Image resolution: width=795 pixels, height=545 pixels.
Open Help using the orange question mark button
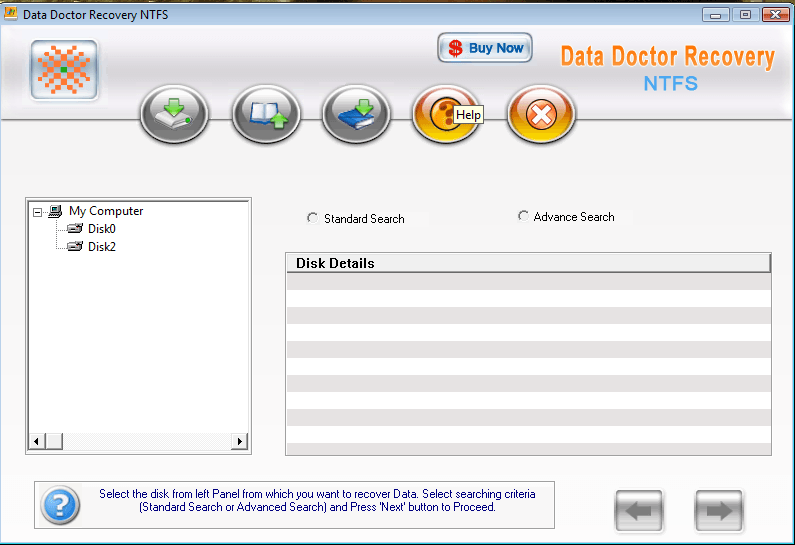[446, 114]
